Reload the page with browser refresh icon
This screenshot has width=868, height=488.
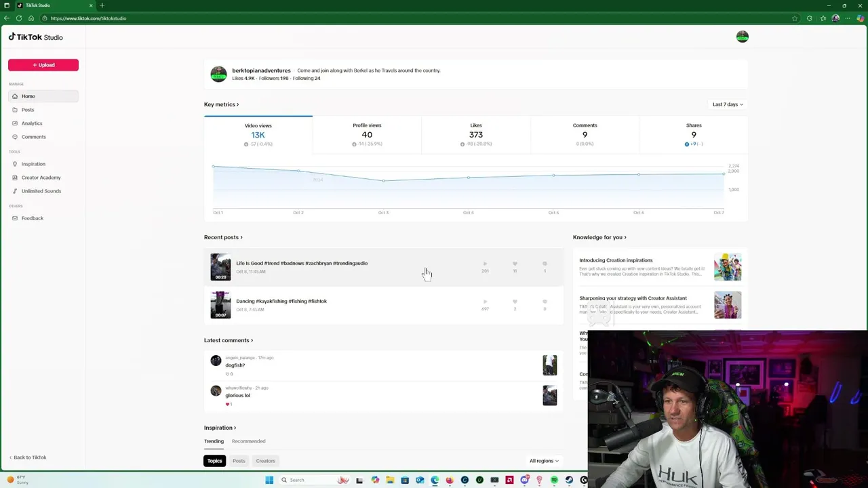19,18
